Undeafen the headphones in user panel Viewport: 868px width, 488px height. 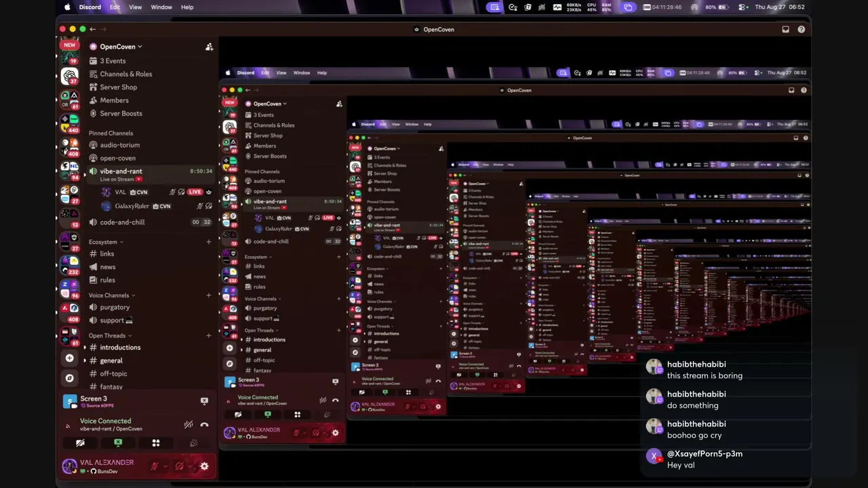coord(179,466)
